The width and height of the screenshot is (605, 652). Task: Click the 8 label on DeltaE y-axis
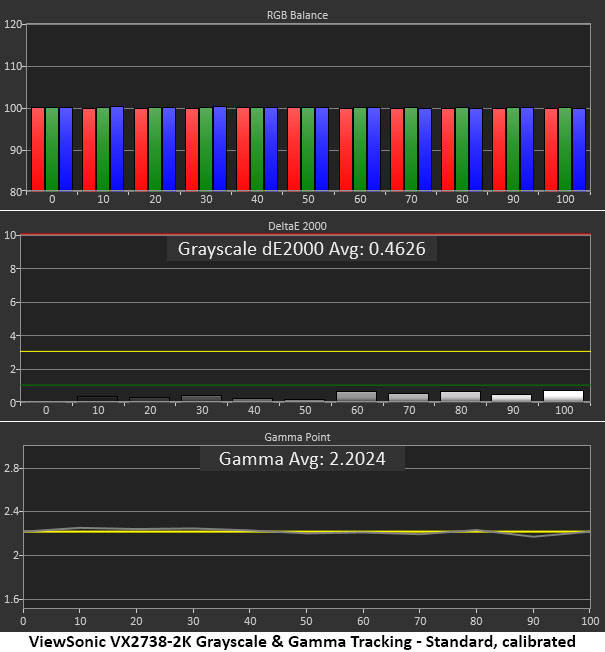(13, 269)
